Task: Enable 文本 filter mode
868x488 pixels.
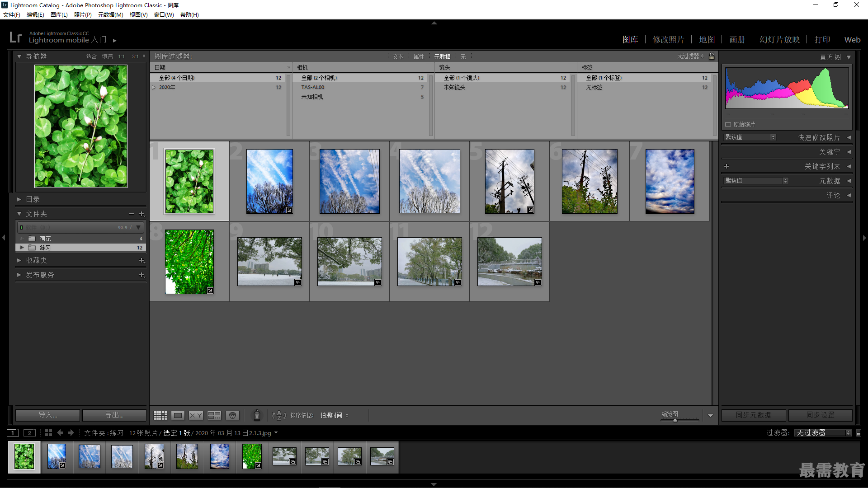Action: [x=398, y=56]
